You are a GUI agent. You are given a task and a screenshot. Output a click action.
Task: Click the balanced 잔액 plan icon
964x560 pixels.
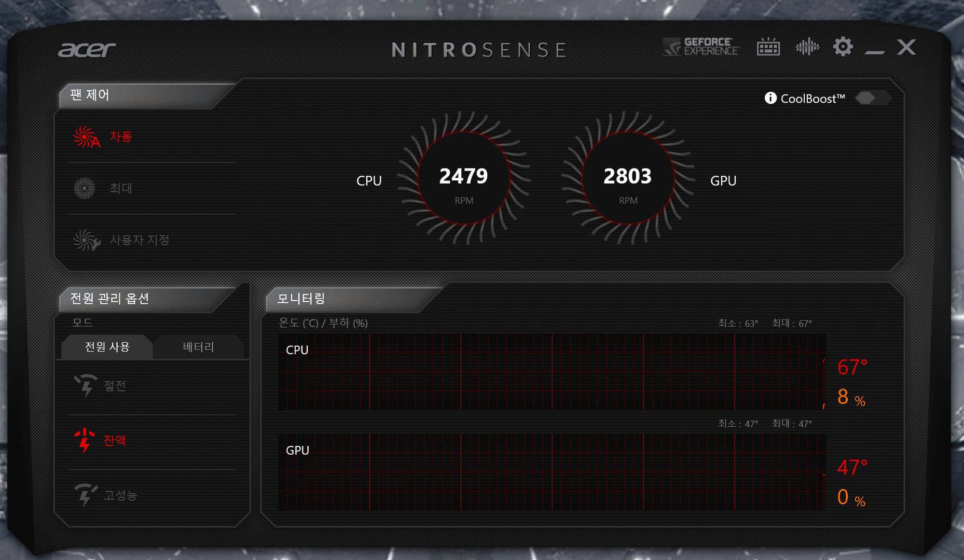click(85, 440)
